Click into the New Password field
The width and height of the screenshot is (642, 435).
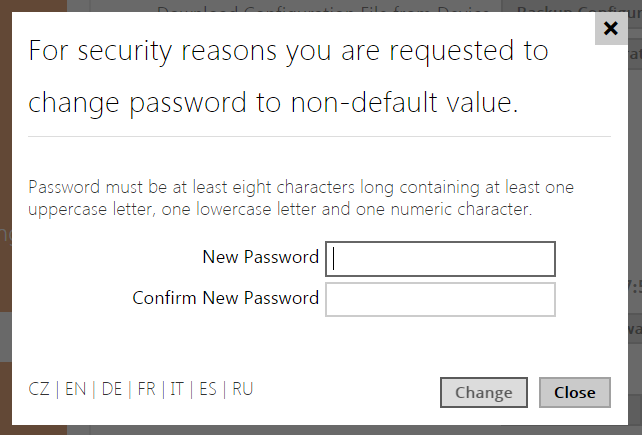pyautogui.click(x=440, y=259)
